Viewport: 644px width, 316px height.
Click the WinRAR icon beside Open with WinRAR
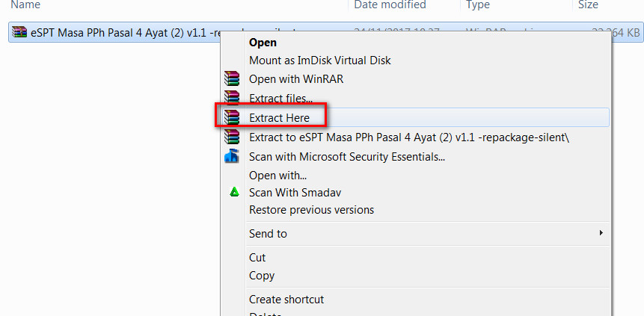coord(232,79)
